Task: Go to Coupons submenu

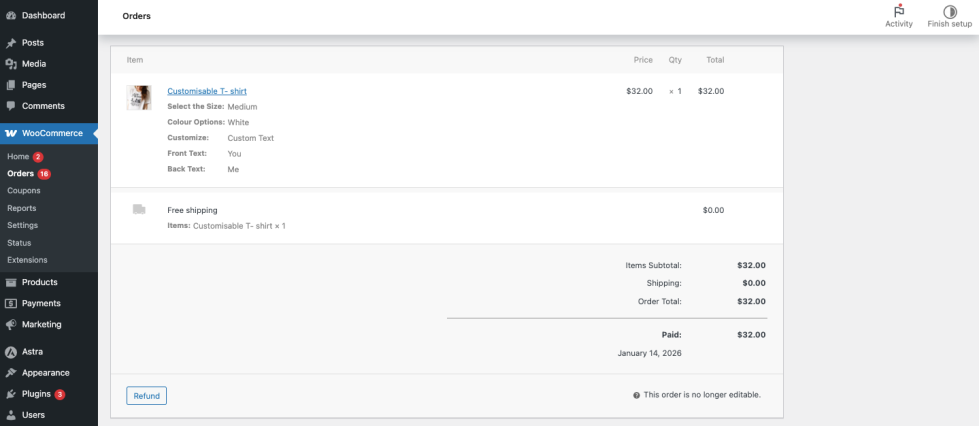Action: tap(22, 191)
